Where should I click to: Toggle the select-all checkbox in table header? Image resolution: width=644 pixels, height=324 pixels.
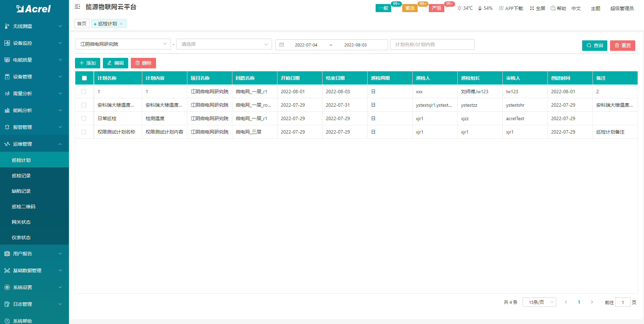coord(84,78)
